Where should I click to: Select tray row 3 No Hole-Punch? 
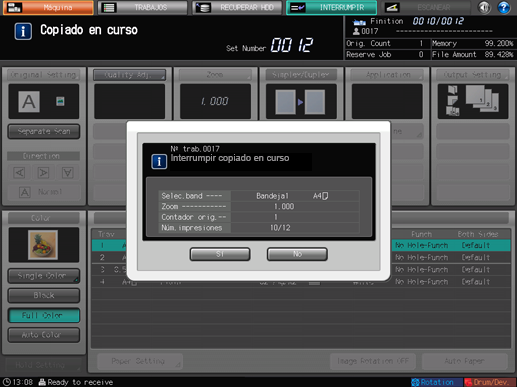pos(422,269)
